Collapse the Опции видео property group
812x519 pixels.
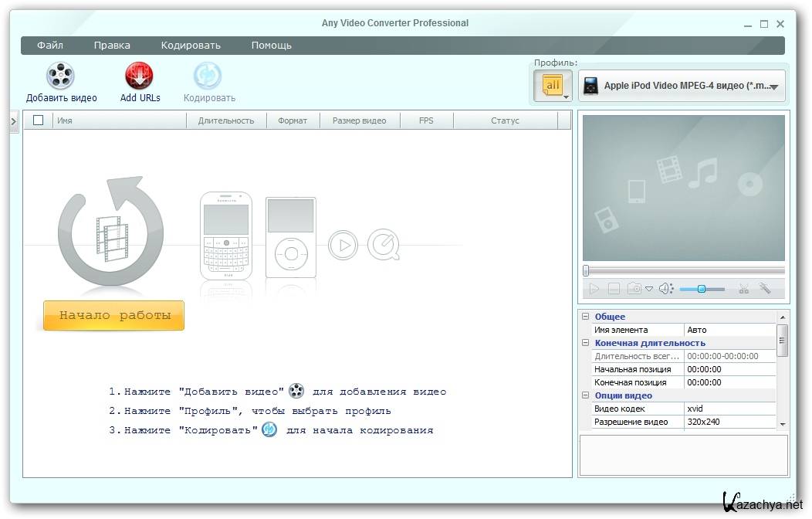(586, 395)
